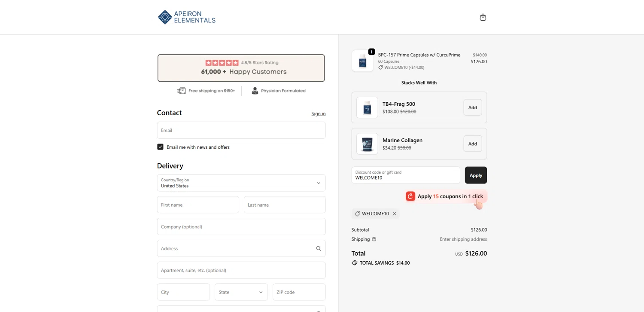Focus the Last name field
The image size is (644, 312).
[x=285, y=205]
